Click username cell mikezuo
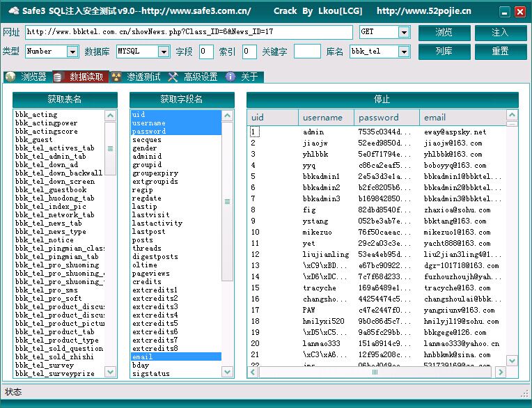The image size is (532, 408). 318,233
